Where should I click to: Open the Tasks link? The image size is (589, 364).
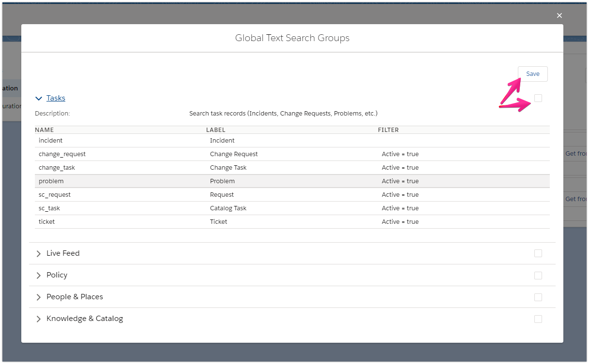coord(56,98)
